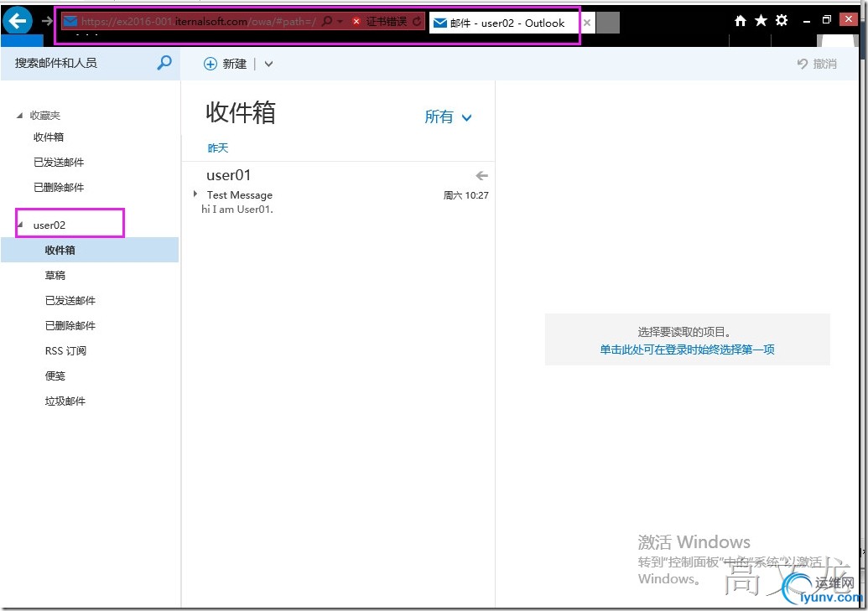Expand the Test Message conversation triangle
Screen dimensions: 868x611
click(195, 194)
